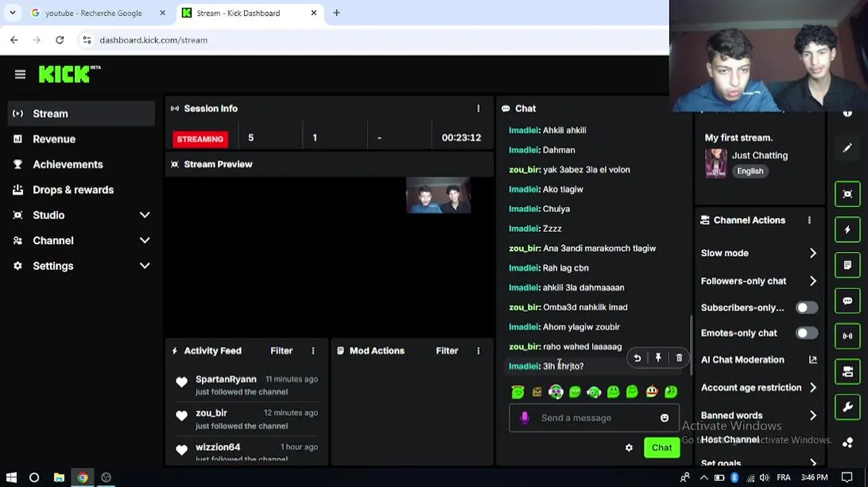Open Host Channel action
Viewport: 868px width, 487px height.
pyautogui.click(x=730, y=440)
